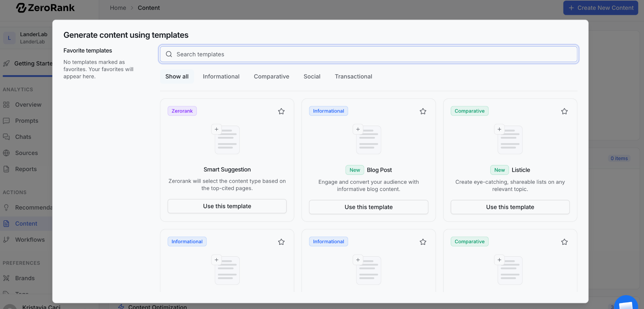Click the Overview grid icon
Viewport: 644px width, 309px height.
pyautogui.click(x=6, y=105)
